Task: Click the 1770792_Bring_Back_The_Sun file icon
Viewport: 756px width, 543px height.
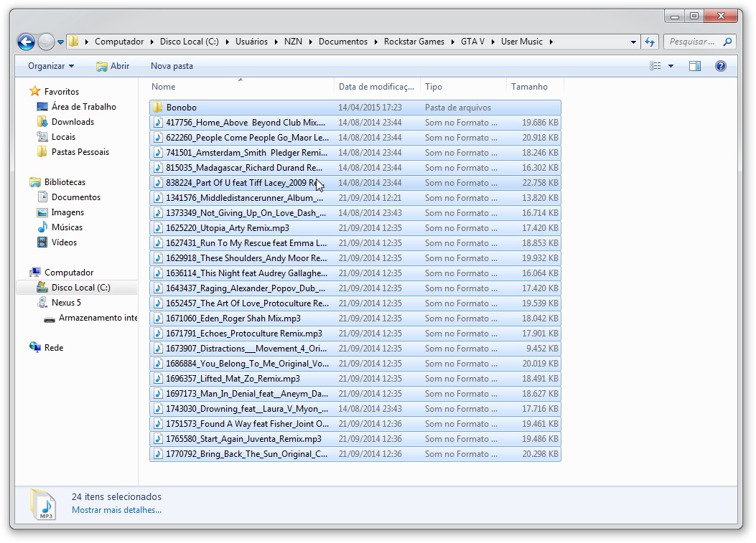Action: pos(158,454)
